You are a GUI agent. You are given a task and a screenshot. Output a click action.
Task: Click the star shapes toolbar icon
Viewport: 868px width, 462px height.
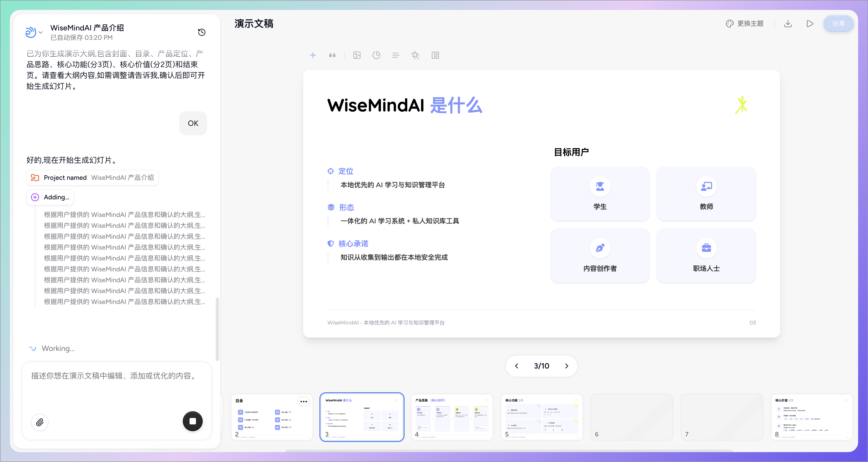pos(415,55)
